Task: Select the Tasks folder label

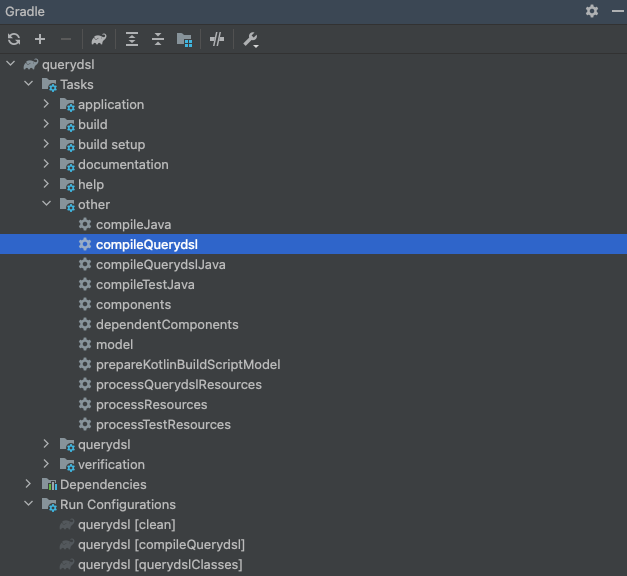Action: (77, 84)
